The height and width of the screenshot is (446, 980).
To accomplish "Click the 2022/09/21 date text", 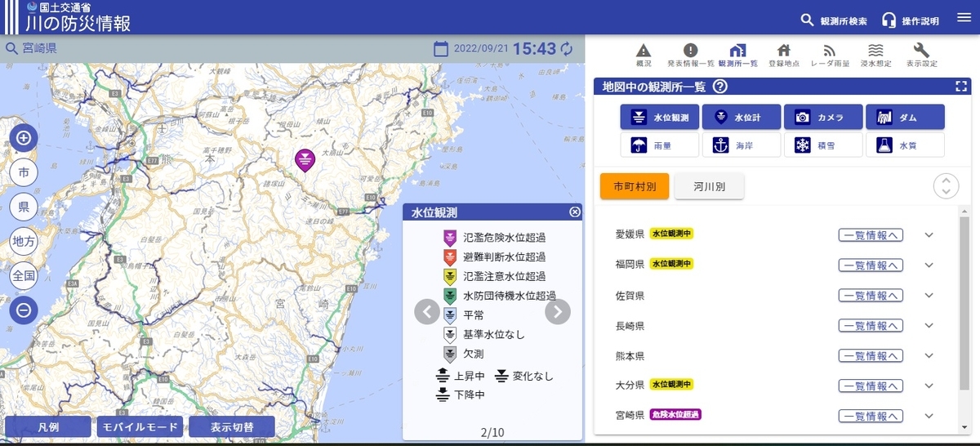I will pos(480,49).
